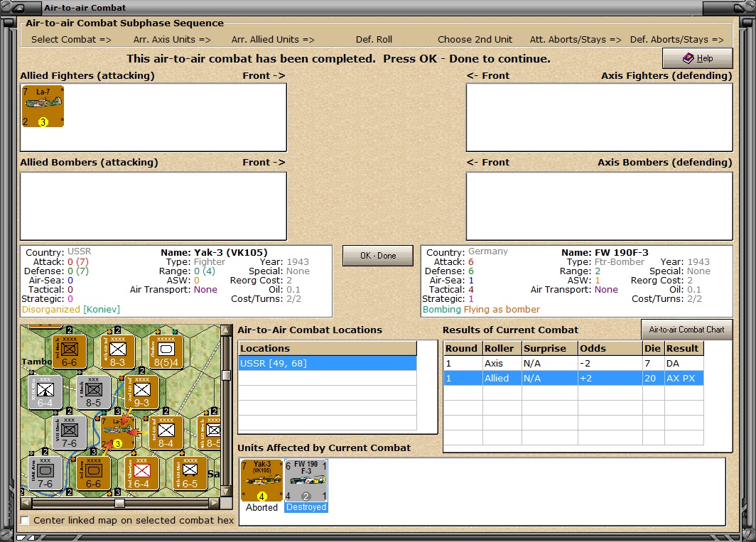Click the Allied roller AX PX result row

coord(573,379)
